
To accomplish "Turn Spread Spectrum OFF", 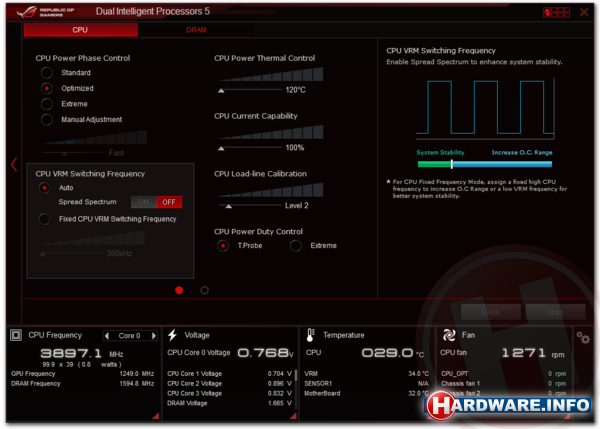I will 169,202.
